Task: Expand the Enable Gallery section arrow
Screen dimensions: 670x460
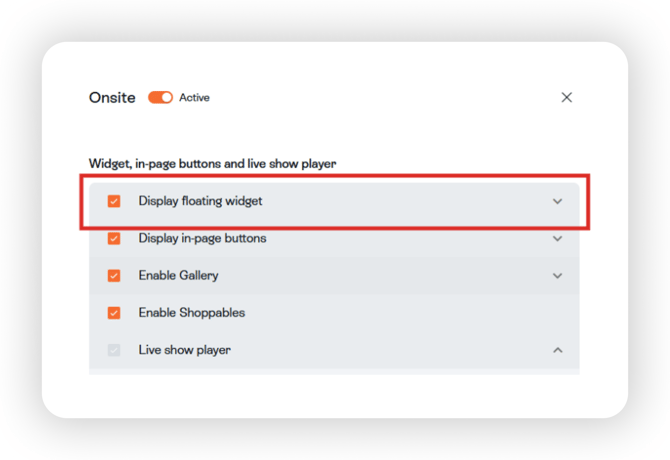Action: [x=558, y=275]
